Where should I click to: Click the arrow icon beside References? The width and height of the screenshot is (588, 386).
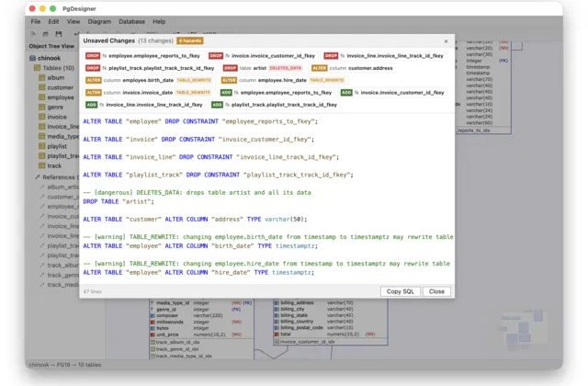tap(37, 176)
